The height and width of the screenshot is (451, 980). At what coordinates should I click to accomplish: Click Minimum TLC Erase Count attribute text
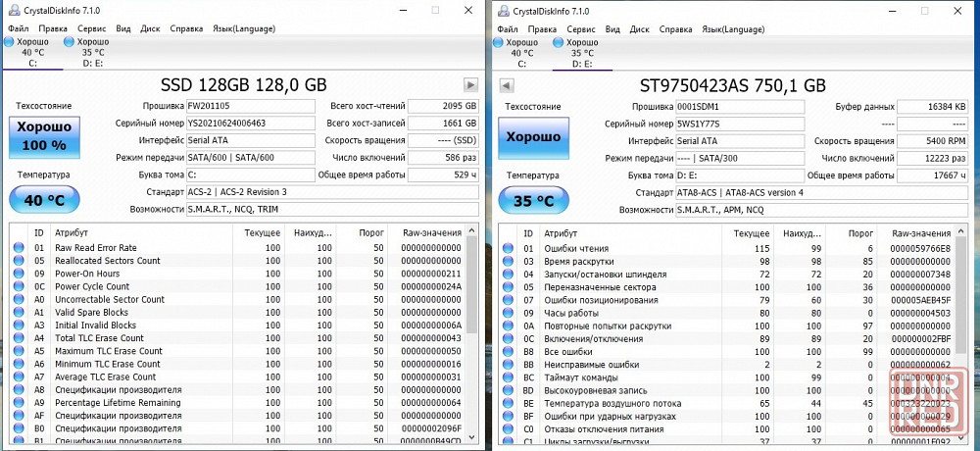pos(108,364)
